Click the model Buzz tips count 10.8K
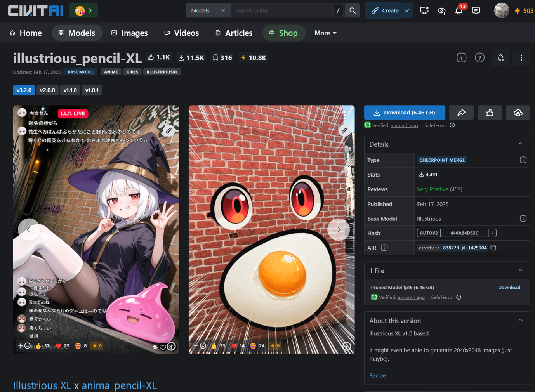535x392 pixels. [254, 58]
